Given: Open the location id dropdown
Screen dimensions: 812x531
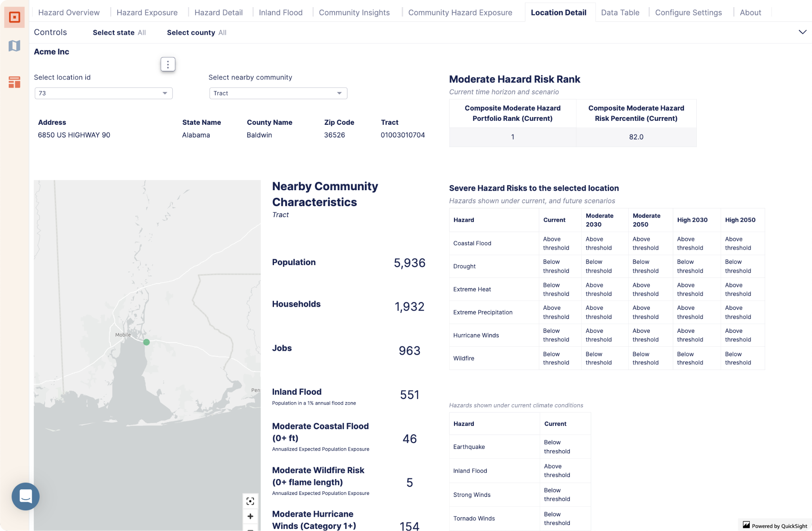Looking at the screenshot, I should pos(103,93).
